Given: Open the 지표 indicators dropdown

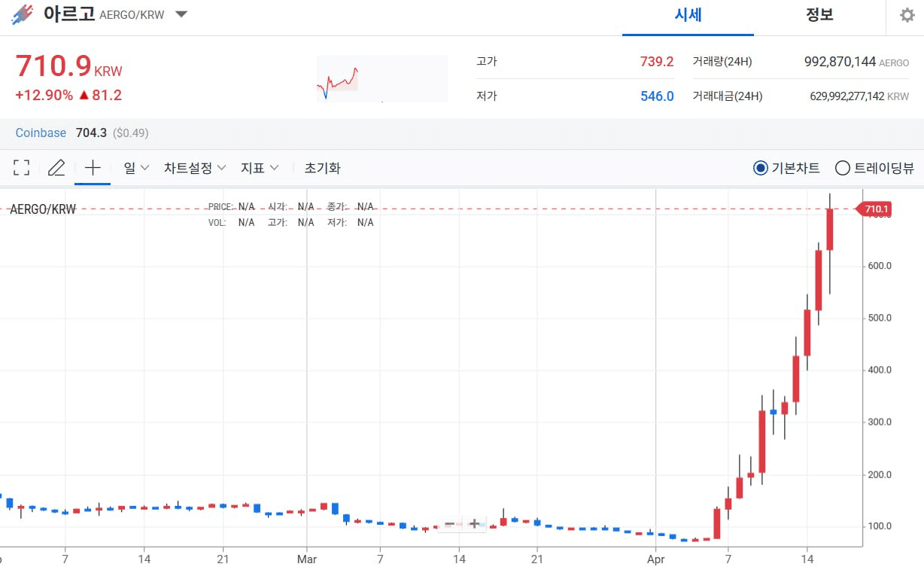Looking at the screenshot, I should (260, 168).
